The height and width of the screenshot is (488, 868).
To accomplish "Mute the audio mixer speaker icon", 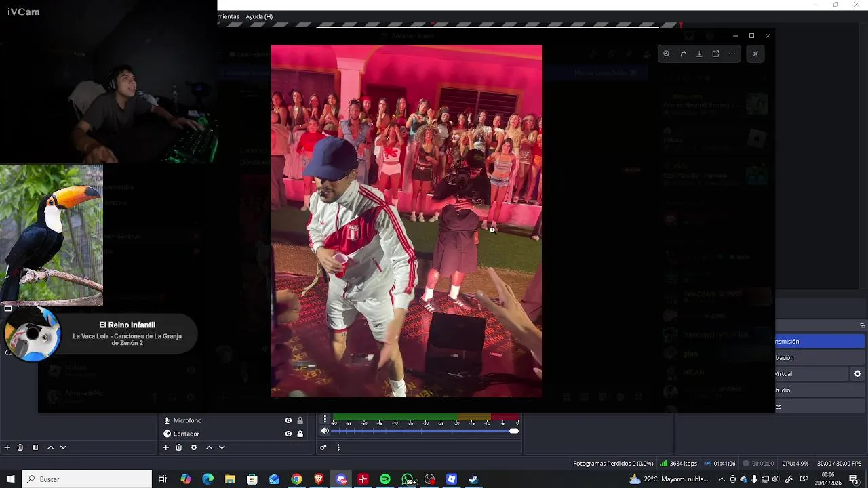I will [x=325, y=431].
